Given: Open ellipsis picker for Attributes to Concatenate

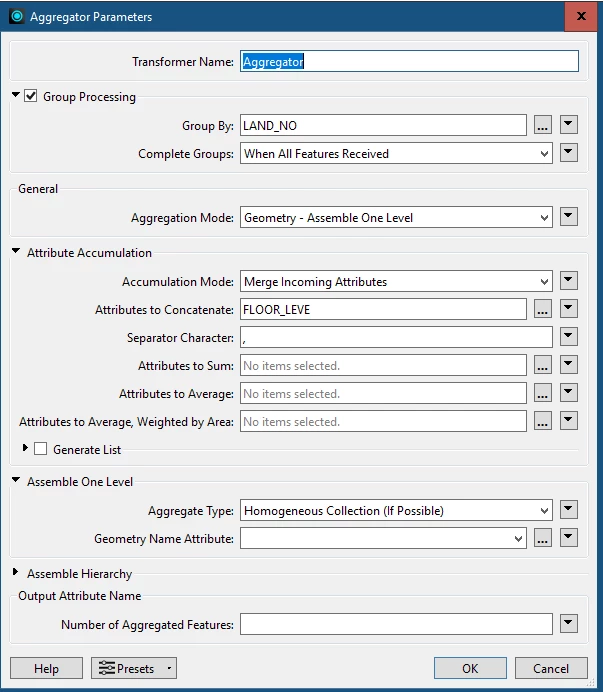Looking at the screenshot, I should click(x=543, y=309).
